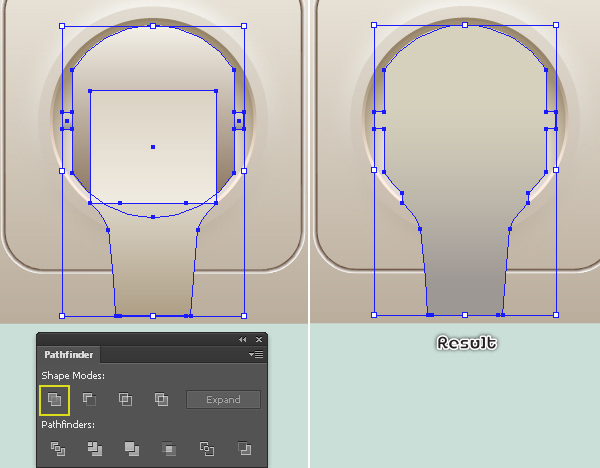The width and height of the screenshot is (600, 468).
Task: Open the Pathfinder panel options menu
Action: 256,354
